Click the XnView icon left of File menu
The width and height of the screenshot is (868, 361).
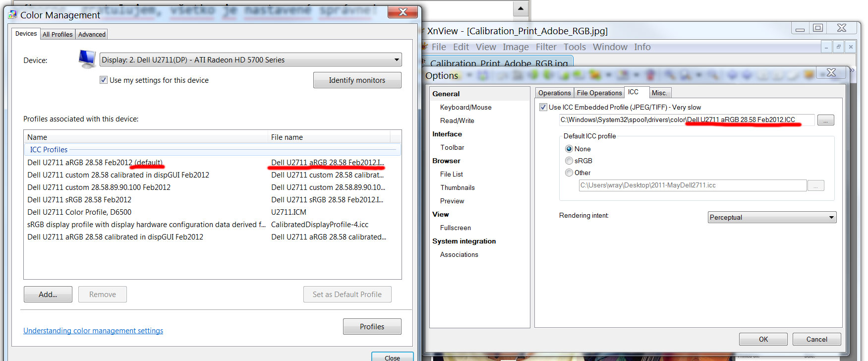click(424, 47)
